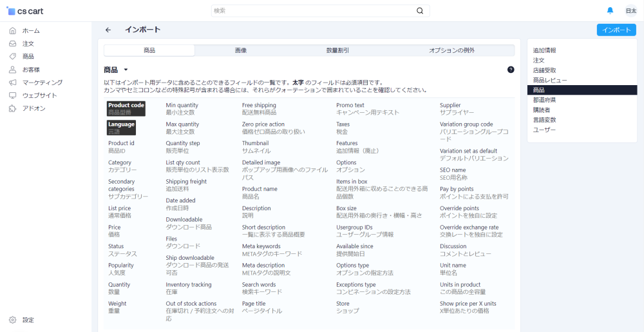Image resolution: width=644 pixels, height=332 pixels.
Task: Open 注文 in the left sidebar
Action: coord(28,44)
